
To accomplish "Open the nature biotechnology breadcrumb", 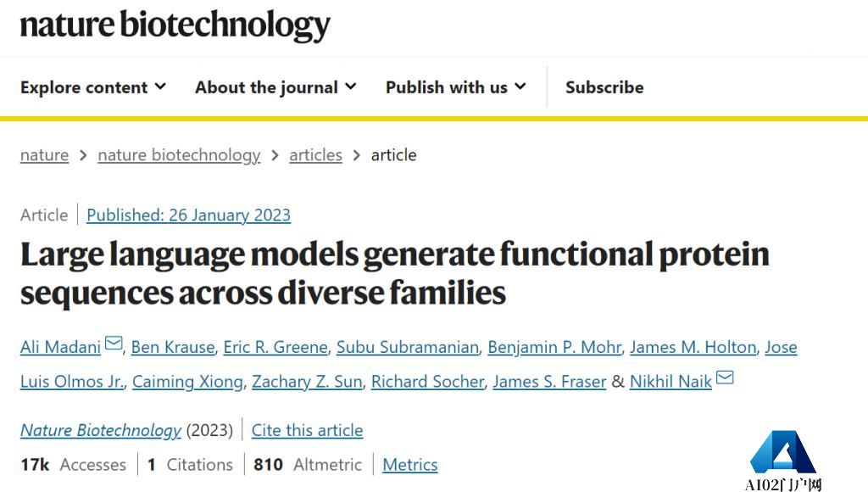I will (179, 155).
